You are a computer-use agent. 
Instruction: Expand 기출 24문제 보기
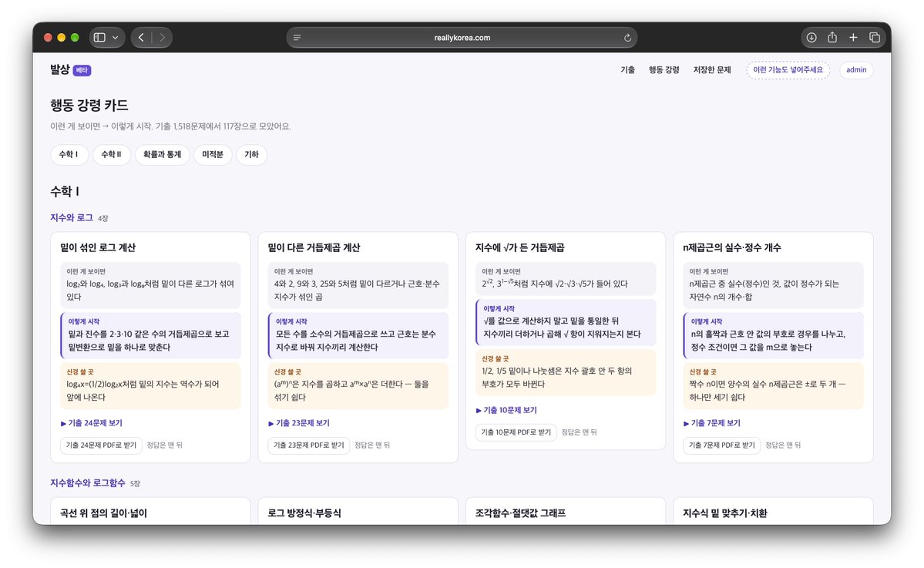[x=92, y=423]
